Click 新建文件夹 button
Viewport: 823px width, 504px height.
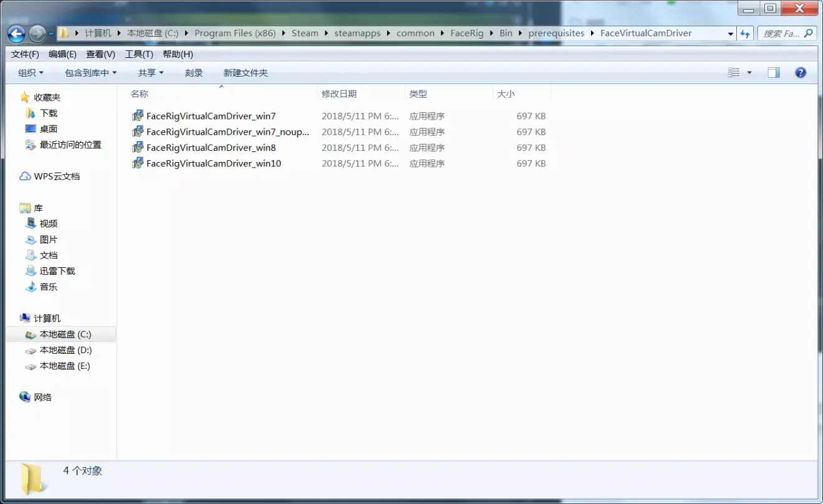click(246, 73)
